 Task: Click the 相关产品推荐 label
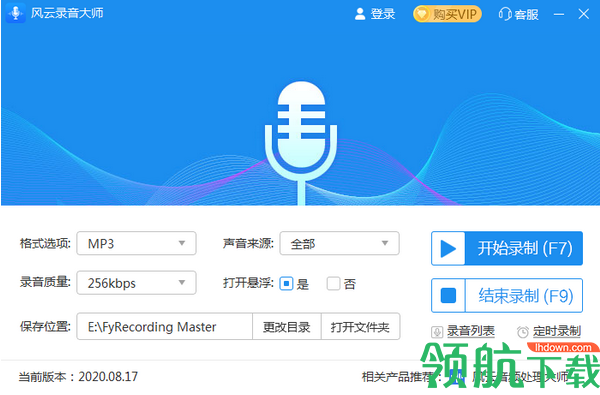pyautogui.click(x=402, y=377)
